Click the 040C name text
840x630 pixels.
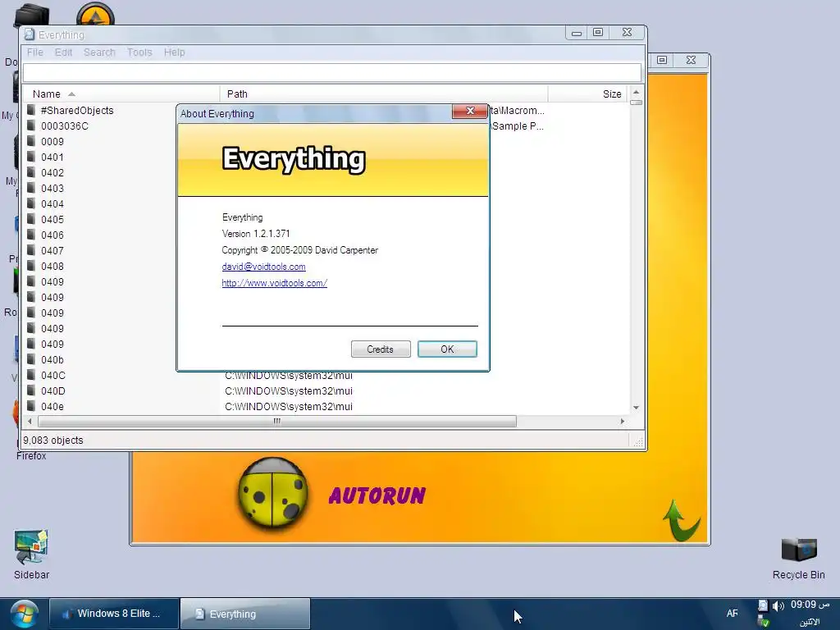pos(53,375)
